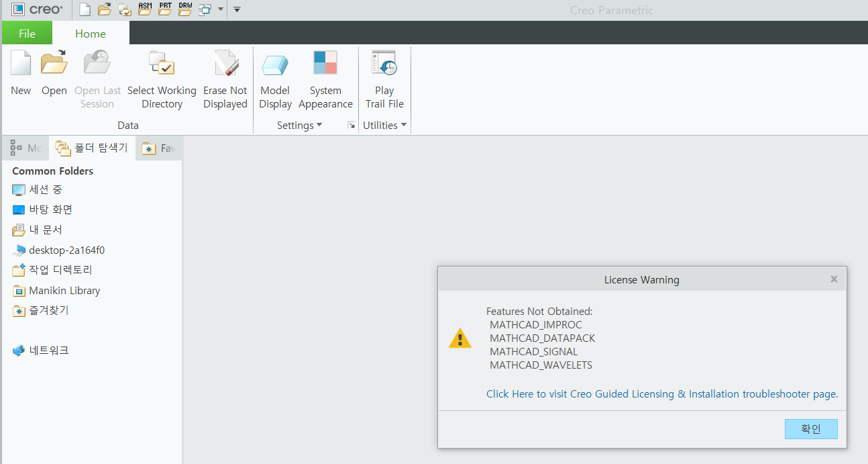Open the 바탕 화면 folder

coord(42,210)
